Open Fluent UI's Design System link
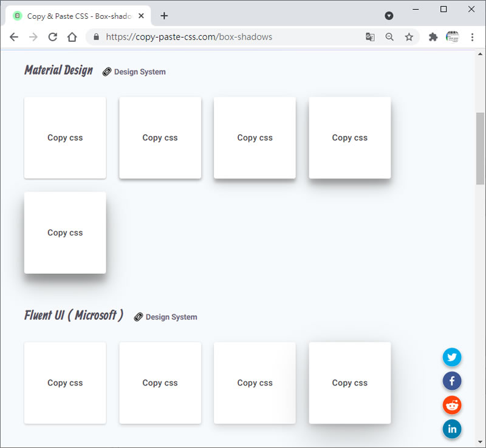Image resolution: width=486 pixels, height=448 pixels. 171,317
